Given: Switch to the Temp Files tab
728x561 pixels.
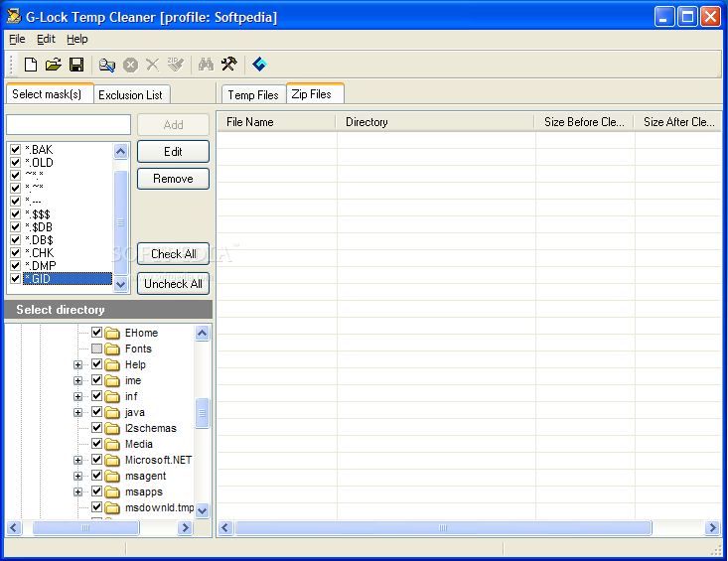Looking at the screenshot, I should click(x=253, y=95).
